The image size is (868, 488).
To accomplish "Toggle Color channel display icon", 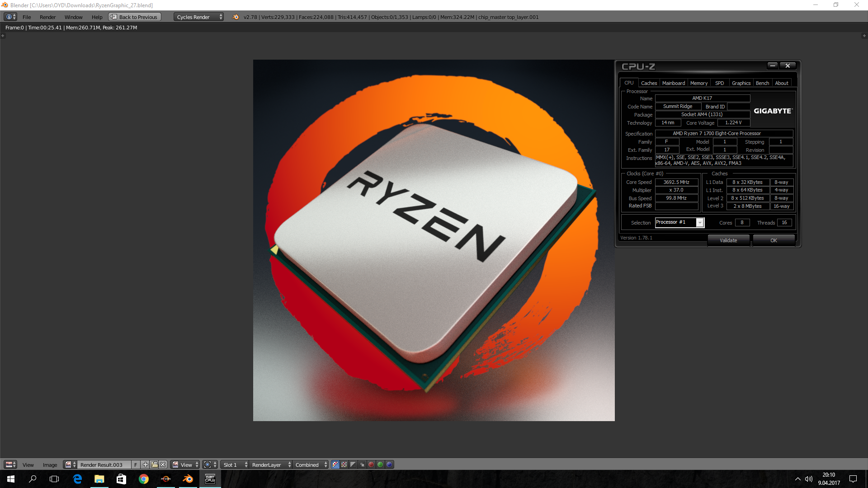I will (344, 465).
